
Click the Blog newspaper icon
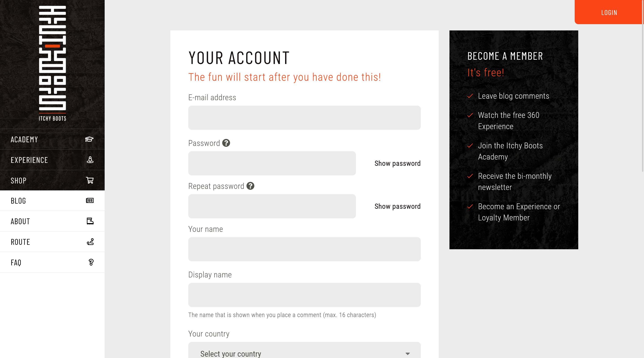(x=90, y=201)
